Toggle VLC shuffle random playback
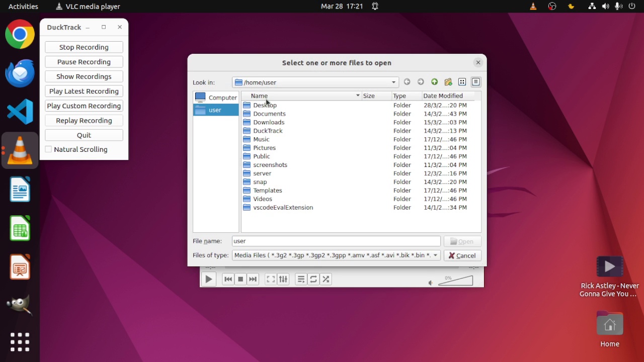 coord(326,279)
